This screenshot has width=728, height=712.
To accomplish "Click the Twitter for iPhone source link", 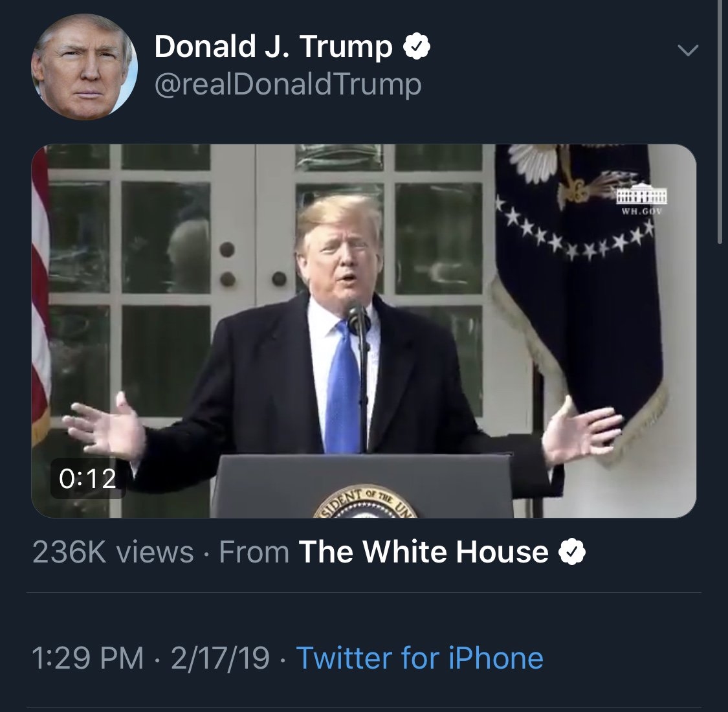I will [x=419, y=658].
